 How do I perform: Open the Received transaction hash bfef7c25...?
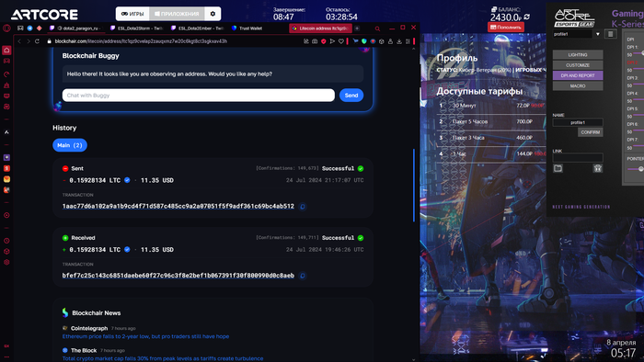coord(178,276)
